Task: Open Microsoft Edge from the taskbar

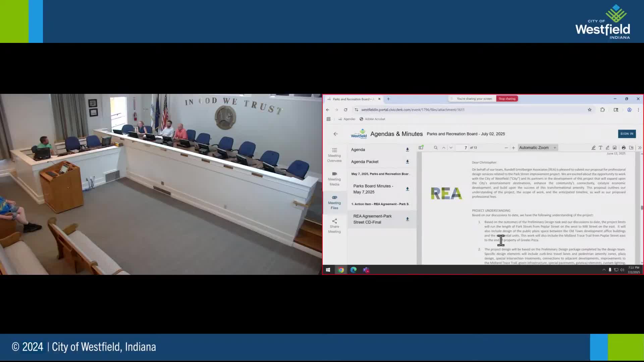Action: pyautogui.click(x=354, y=270)
